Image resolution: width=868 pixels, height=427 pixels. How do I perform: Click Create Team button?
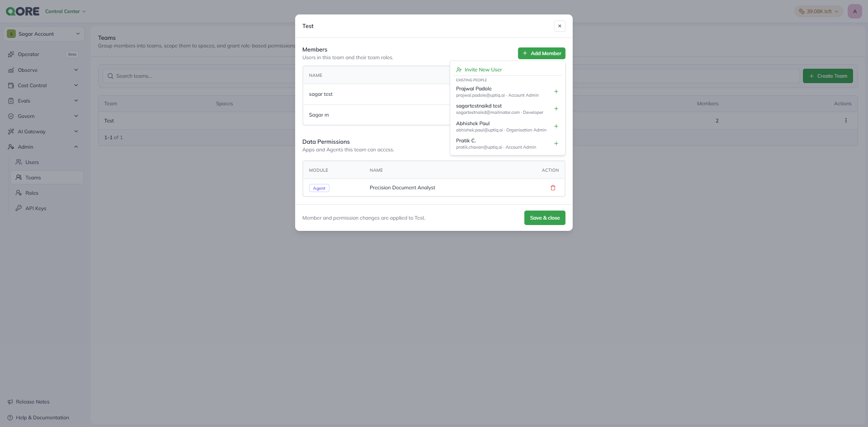828,76
